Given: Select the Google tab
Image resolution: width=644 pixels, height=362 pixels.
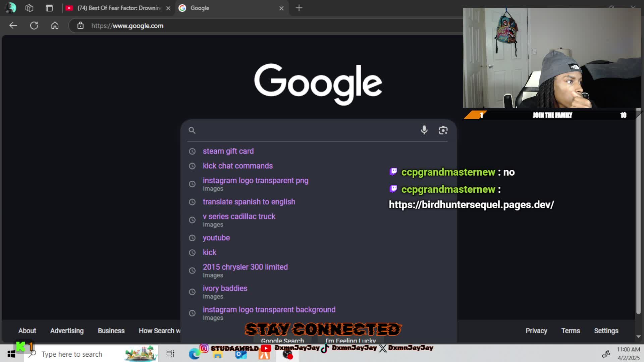Looking at the screenshot, I should 231,8.
